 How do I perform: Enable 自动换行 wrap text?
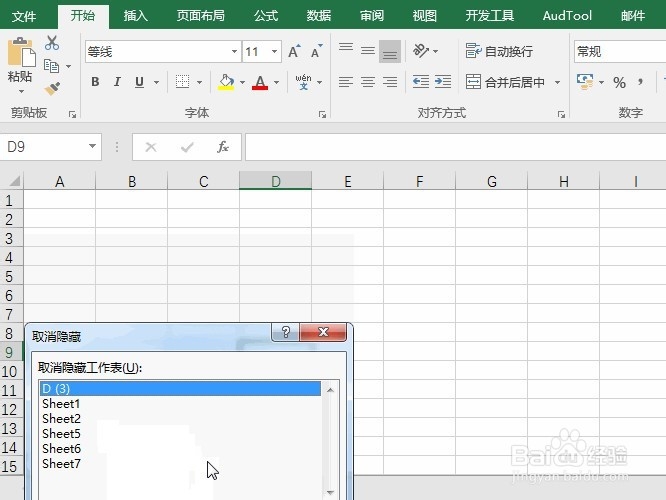[499, 51]
